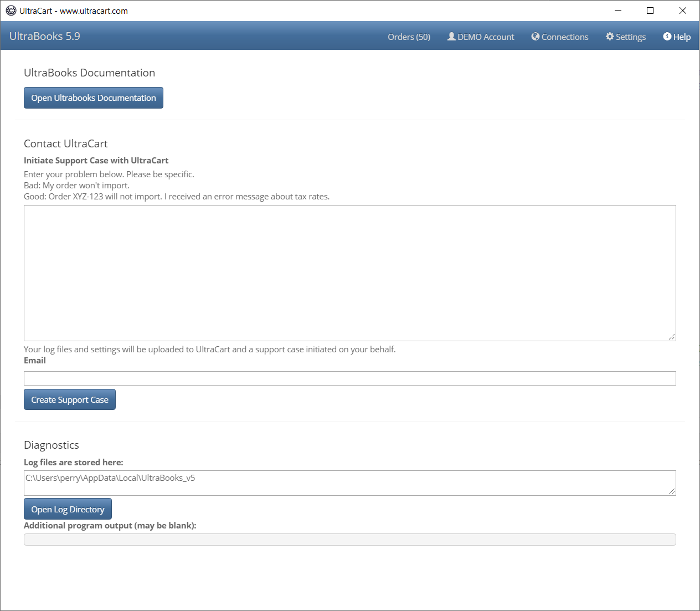
Task: Click the log file path text box
Action: tap(350, 483)
